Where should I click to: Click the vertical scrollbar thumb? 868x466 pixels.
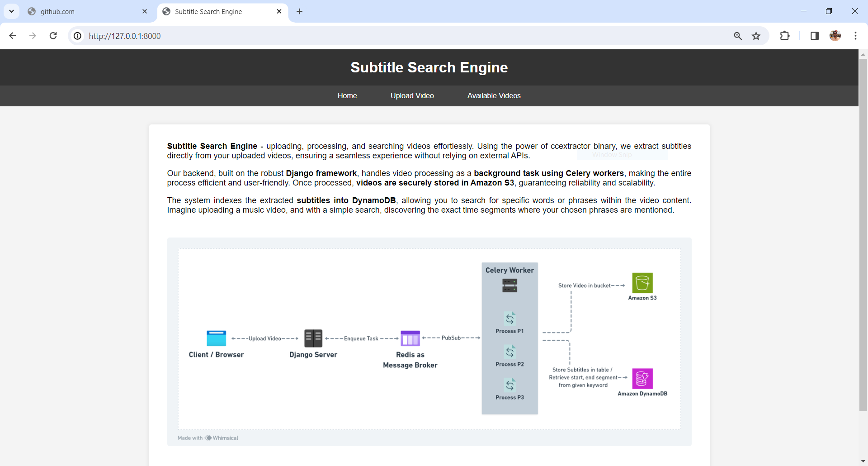pos(863,235)
